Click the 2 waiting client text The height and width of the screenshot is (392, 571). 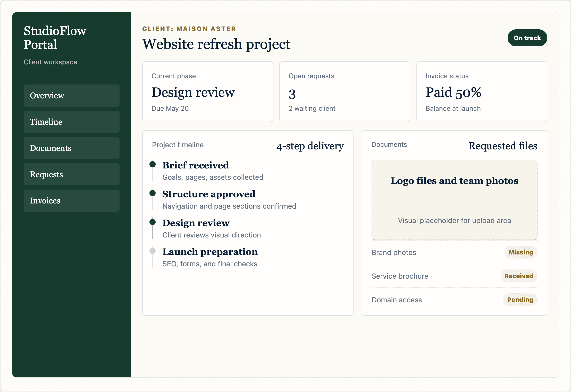click(312, 108)
